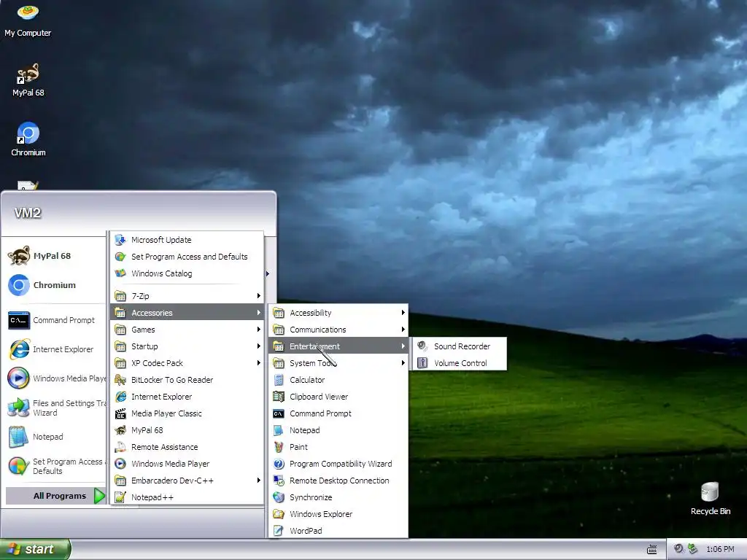Screen dimensions: 747x560
Task: Choose Notepad in the Accessories menu
Action: coord(338,430)
